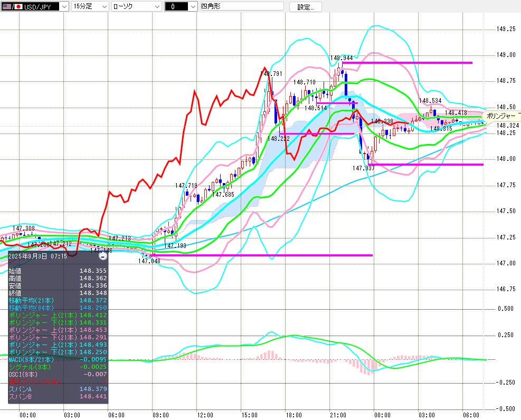The width and height of the screenshot is (521, 420).
Task: Click the ボリンジャー上(21本) 148.412 row
Action: [58, 315]
